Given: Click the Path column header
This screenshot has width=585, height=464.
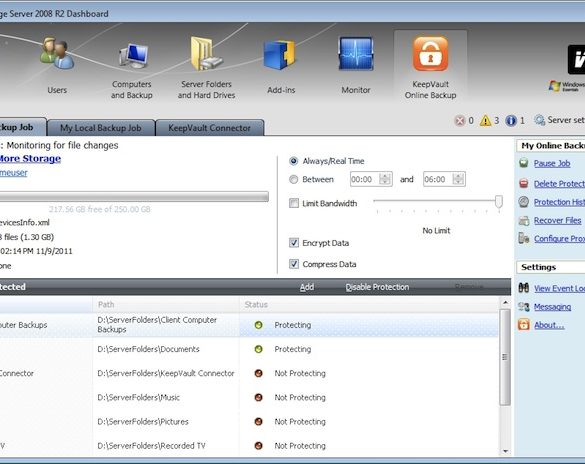Looking at the screenshot, I should click(x=166, y=304).
